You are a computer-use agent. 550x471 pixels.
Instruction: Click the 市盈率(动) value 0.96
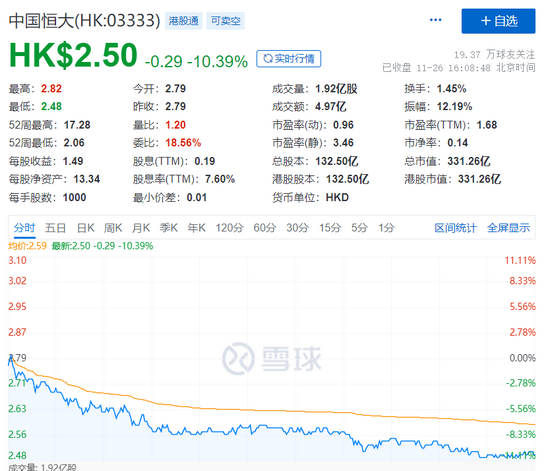pos(343,125)
